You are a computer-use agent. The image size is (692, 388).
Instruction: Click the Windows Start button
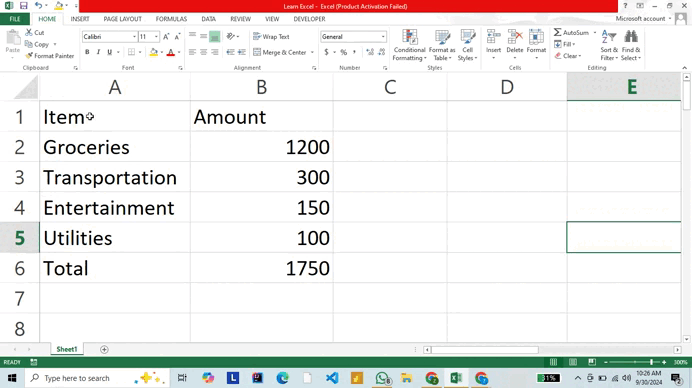(12, 378)
